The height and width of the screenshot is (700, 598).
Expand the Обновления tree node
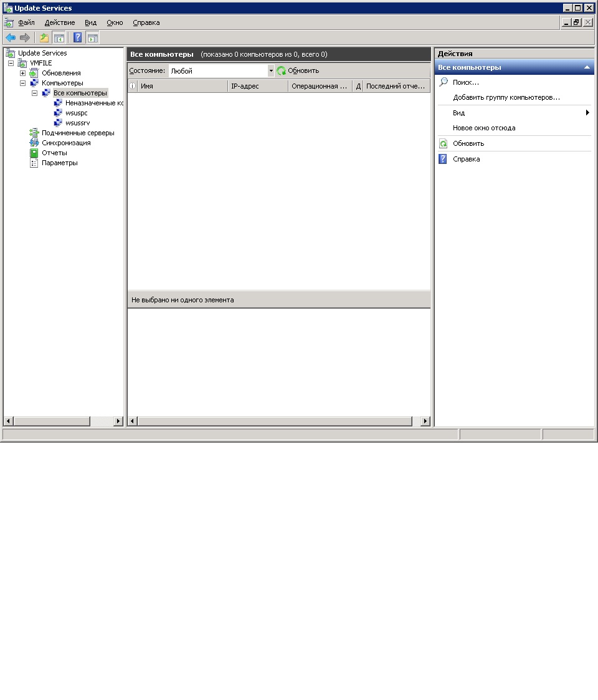23,73
